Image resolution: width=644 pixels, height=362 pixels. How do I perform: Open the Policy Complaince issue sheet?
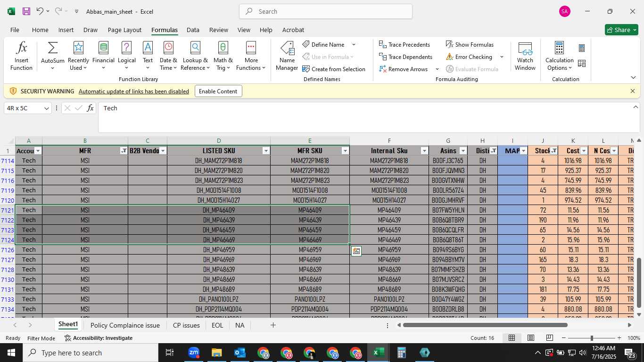(x=125, y=325)
